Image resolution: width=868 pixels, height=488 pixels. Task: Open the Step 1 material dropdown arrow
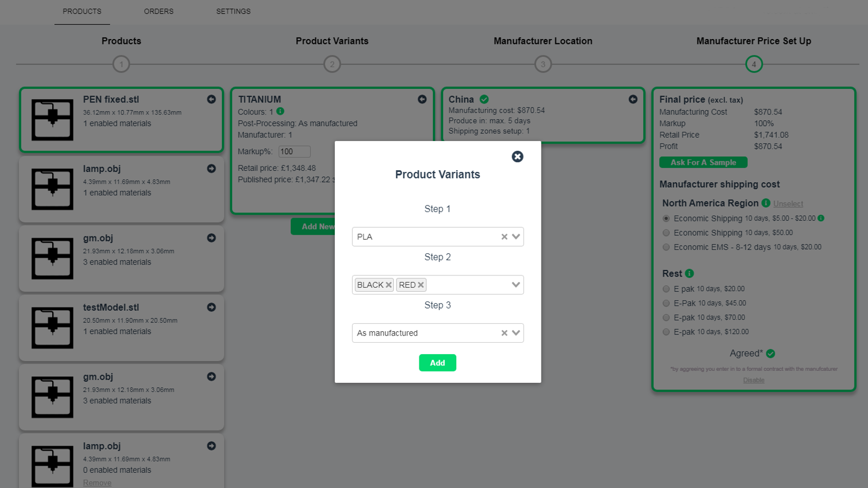[x=516, y=237]
